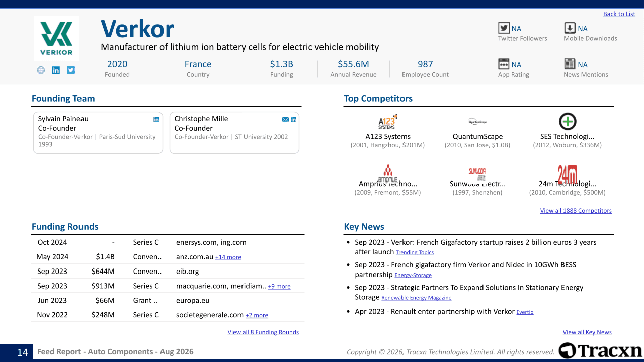Open Verkor's LinkedIn icon below the logo
The width and height of the screenshot is (644, 362).
pyautogui.click(x=56, y=70)
